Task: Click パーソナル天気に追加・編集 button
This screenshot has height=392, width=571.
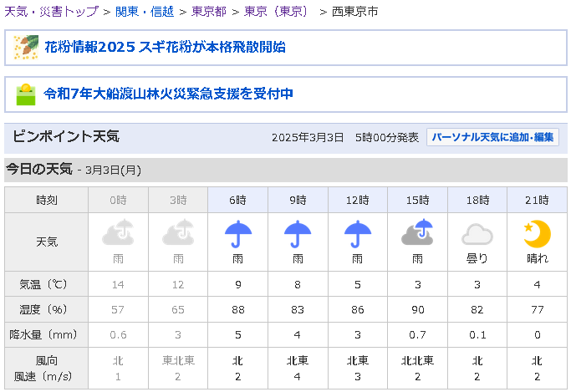Action: (492, 137)
